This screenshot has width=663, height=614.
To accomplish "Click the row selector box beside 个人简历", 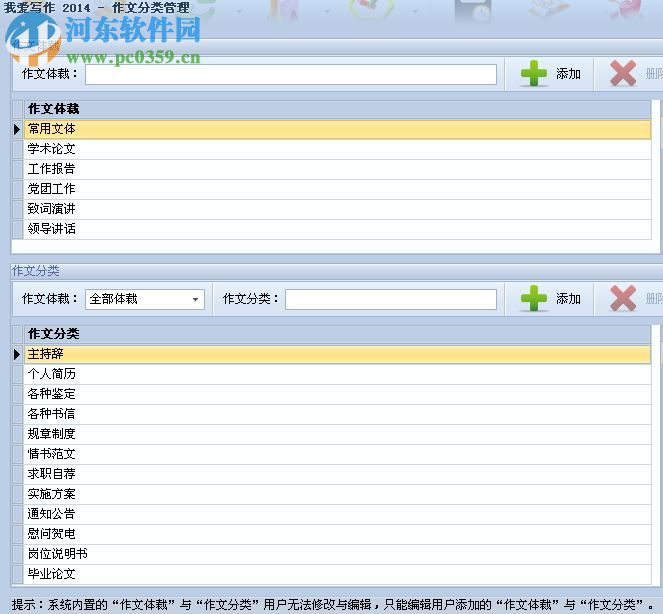I will click(x=17, y=374).
